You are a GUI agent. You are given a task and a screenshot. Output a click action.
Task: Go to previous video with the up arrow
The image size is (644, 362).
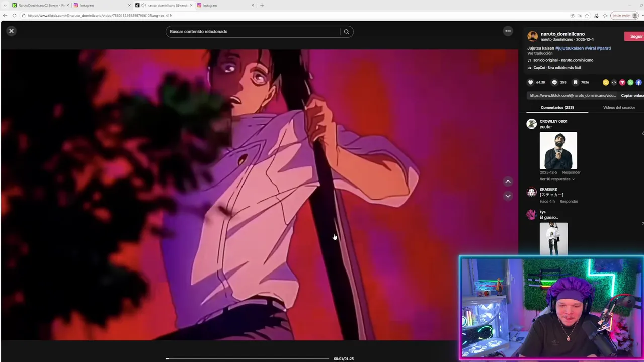pyautogui.click(x=508, y=182)
